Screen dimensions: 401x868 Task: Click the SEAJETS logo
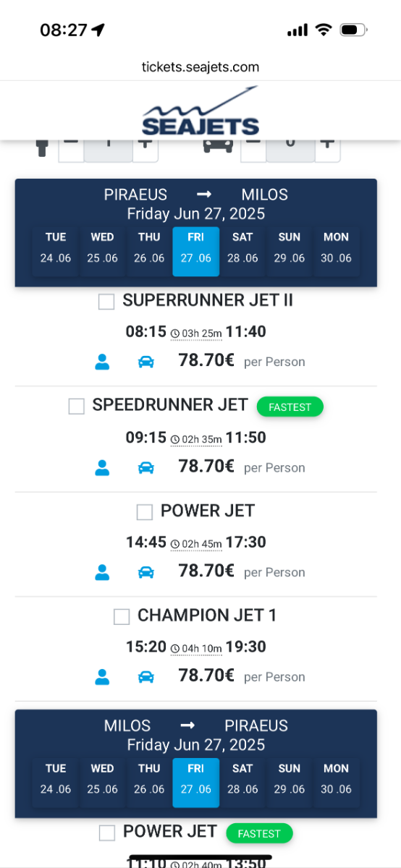coord(200,111)
